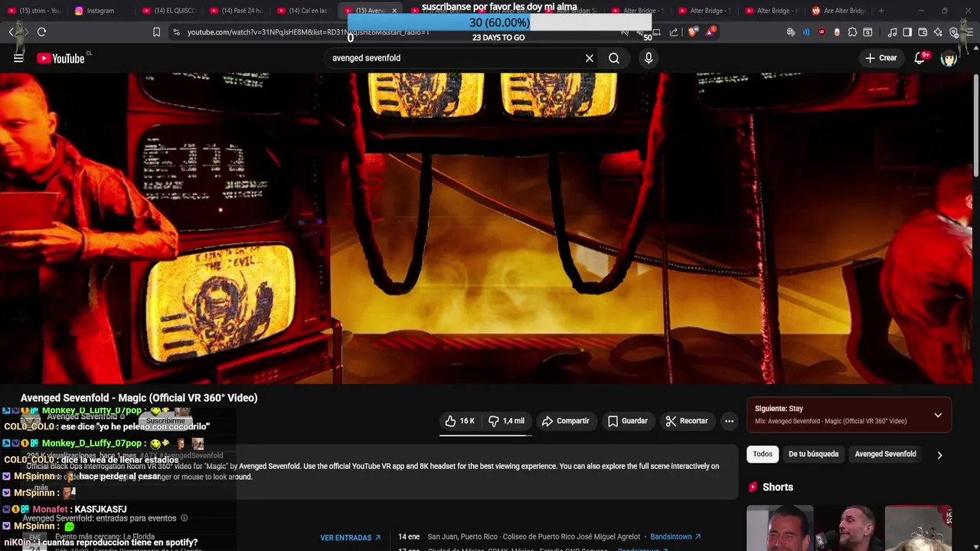Open VER ENTRADAS link

(351, 538)
